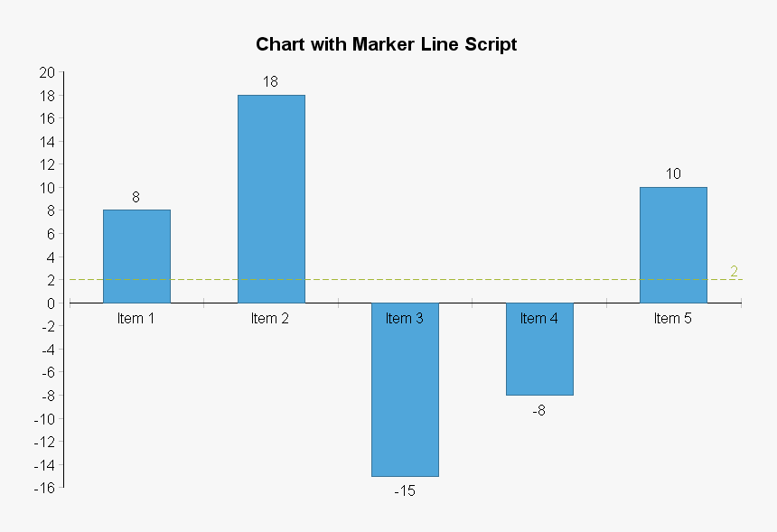The image size is (777, 532).
Task: Click the value label 18
Action: pos(270,81)
